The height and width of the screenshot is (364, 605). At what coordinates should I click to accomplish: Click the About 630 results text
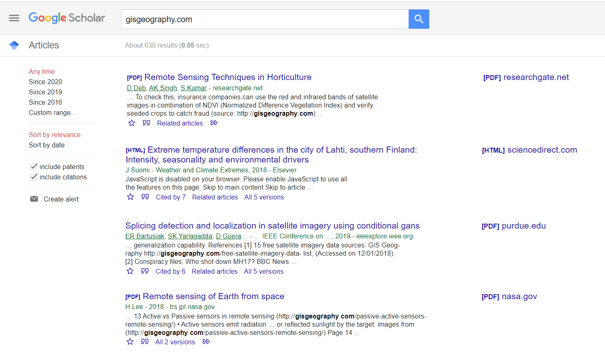click(x=167, y=45)
